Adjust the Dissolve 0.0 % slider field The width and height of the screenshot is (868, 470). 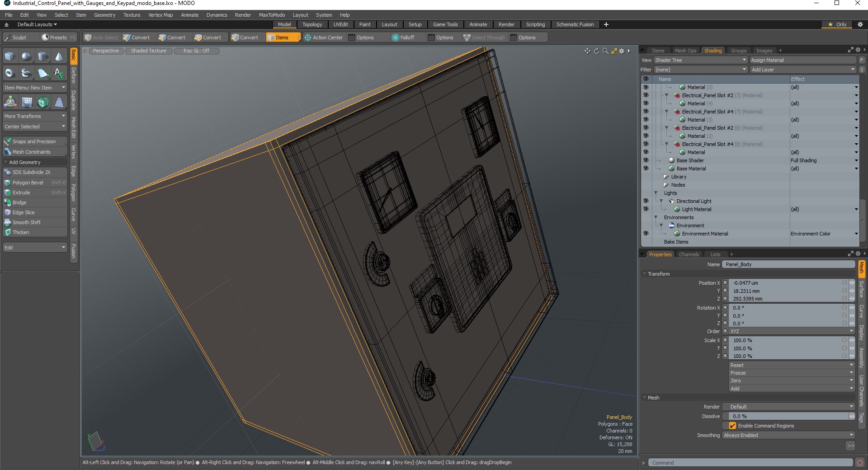click(788, 416)
